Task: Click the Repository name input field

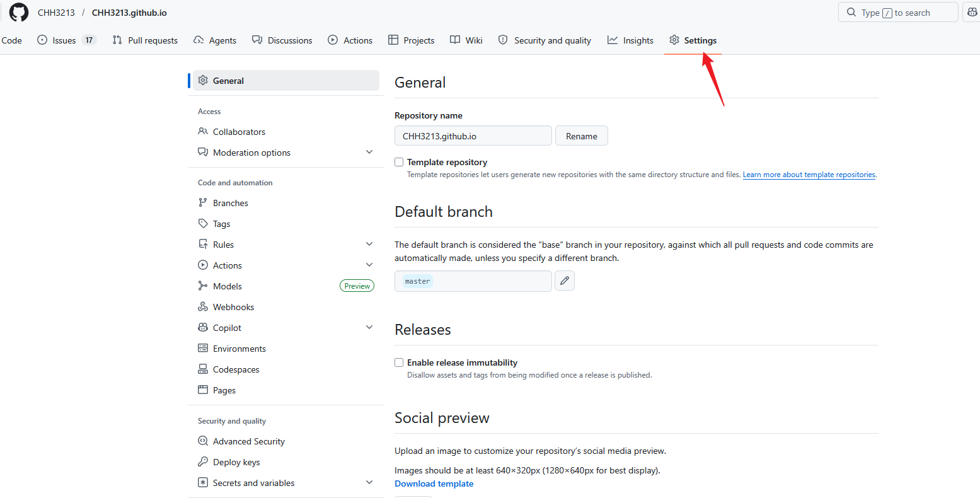Action: click(x=473, y=136)
